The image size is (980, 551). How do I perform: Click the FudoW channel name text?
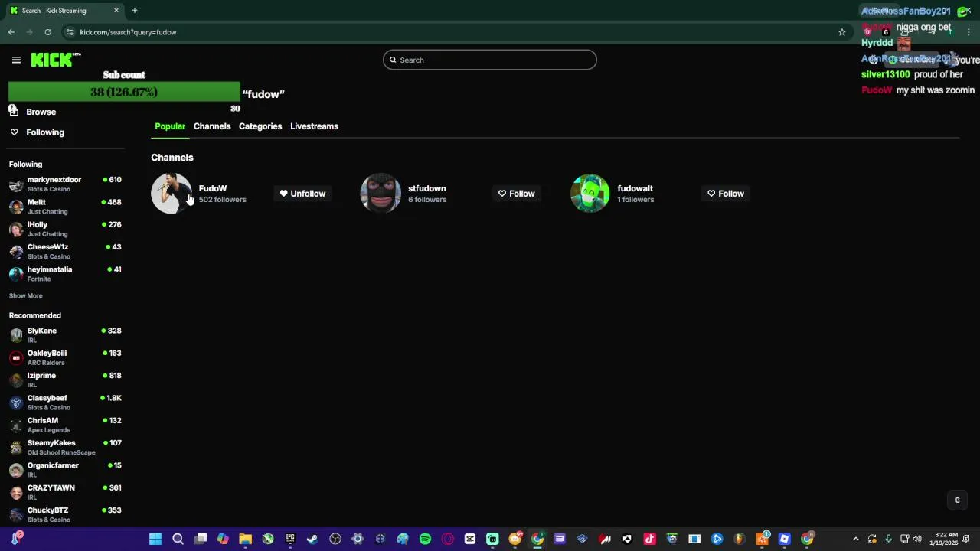[213, 188]
